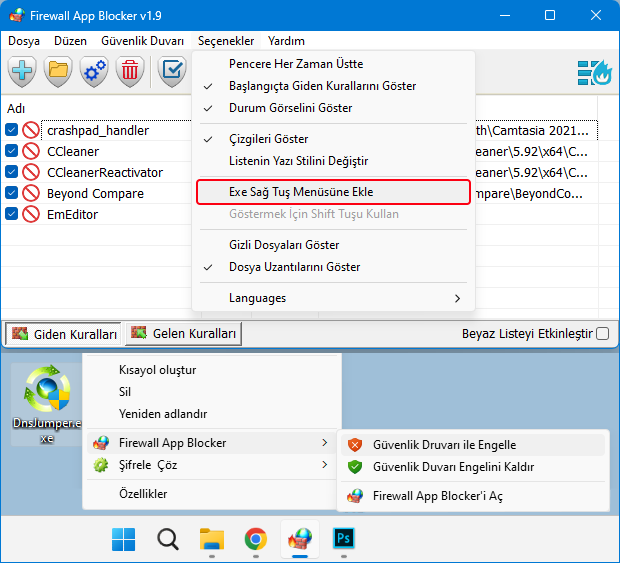Viewport: 620px width, 563px height.
Task: Toggle Durum Görselini Göster option
Action: (x=333, y=108)
